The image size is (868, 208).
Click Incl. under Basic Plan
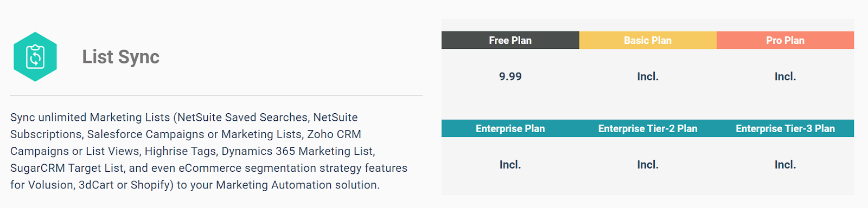[648, 76]
